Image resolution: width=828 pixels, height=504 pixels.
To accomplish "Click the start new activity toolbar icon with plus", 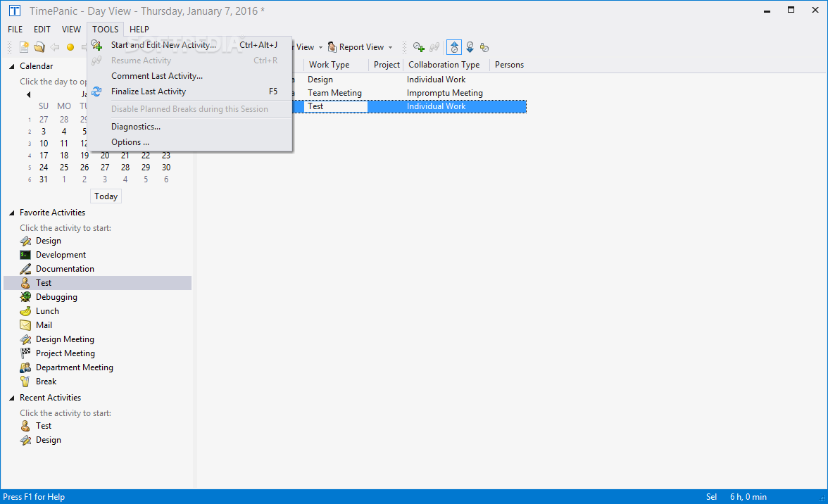I will [x=419, y=47].
